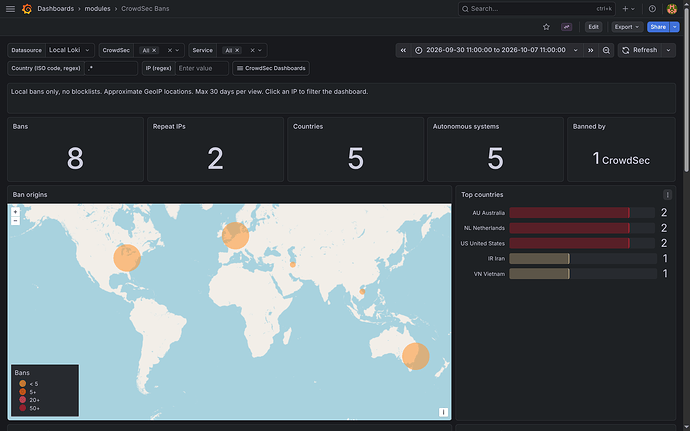
Task: Clear all CrowdSec filter selections
Action: pos(169,51)
